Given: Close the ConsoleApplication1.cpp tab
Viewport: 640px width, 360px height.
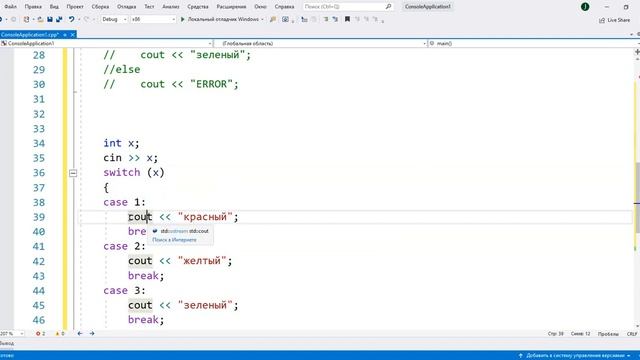Looking at the screenshot, I should 73,35.
